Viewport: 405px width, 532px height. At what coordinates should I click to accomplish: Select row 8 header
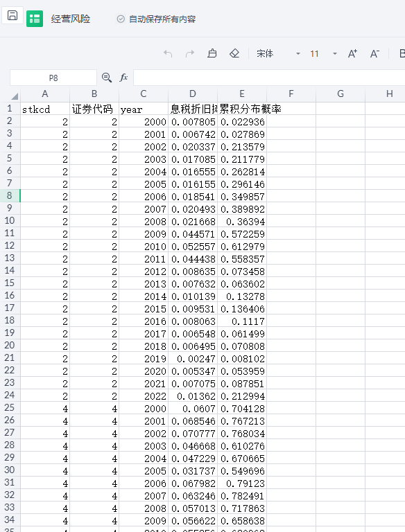click(10, 196)
